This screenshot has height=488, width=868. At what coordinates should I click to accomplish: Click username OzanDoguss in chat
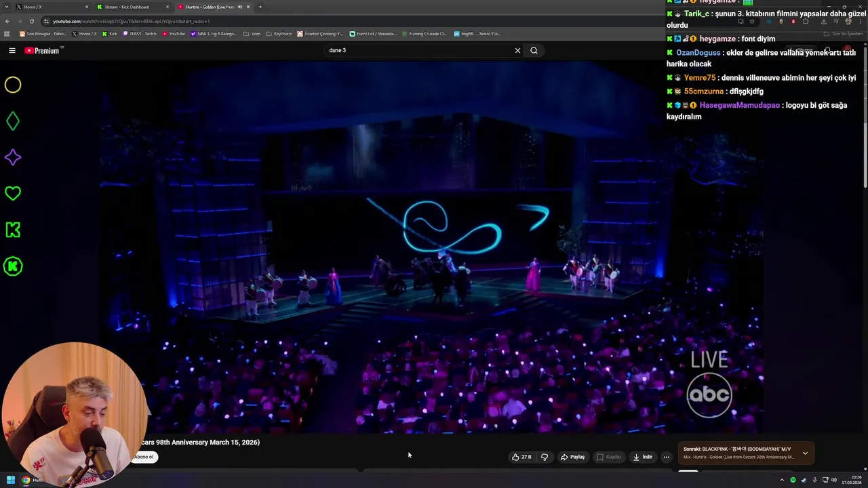(698, 53)
